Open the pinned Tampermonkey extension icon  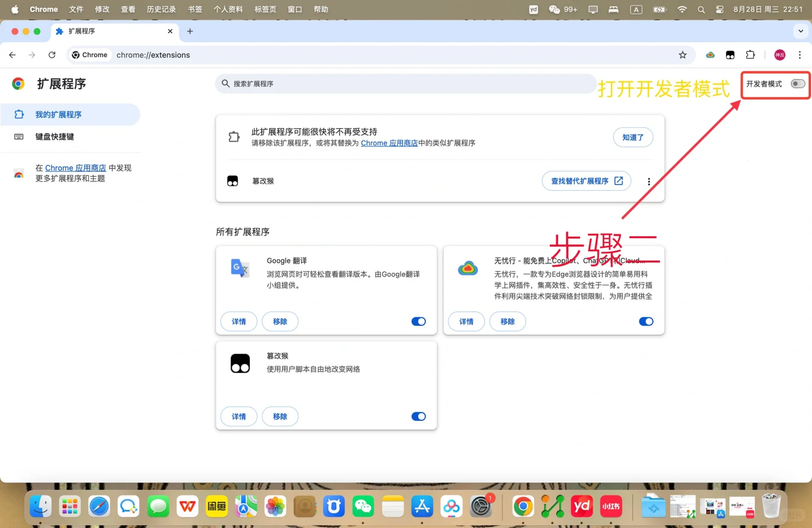(x=730, y=55)
